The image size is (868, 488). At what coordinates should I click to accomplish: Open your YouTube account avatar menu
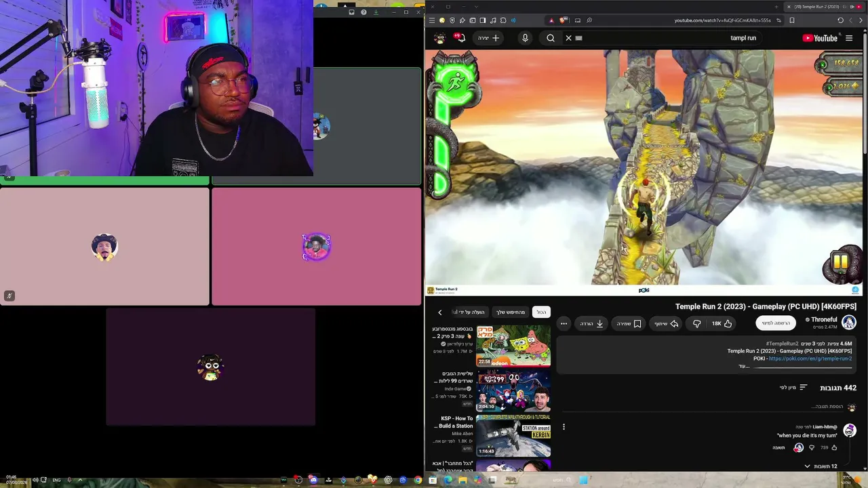[439, 38]
